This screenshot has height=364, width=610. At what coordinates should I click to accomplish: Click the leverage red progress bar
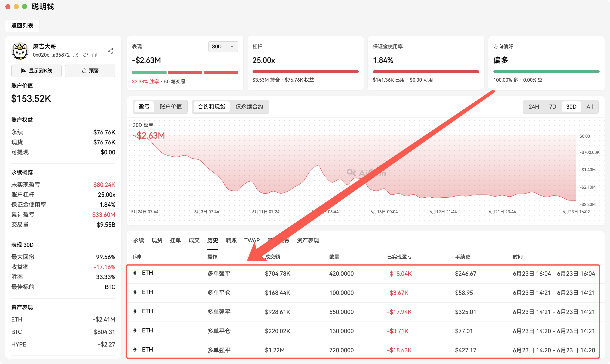pos(305,72)
